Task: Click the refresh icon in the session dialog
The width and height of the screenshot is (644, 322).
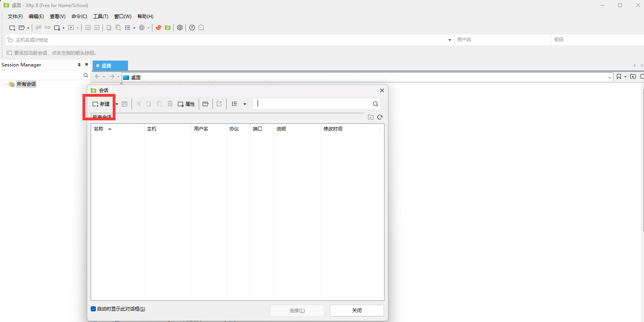Action: (x=380, y=117)
